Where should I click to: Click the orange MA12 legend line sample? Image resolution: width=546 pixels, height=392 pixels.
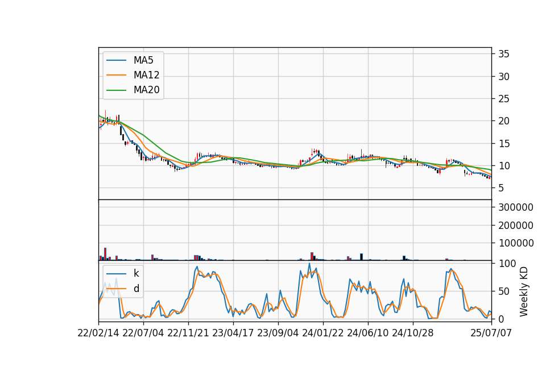[x=116, y=75]
